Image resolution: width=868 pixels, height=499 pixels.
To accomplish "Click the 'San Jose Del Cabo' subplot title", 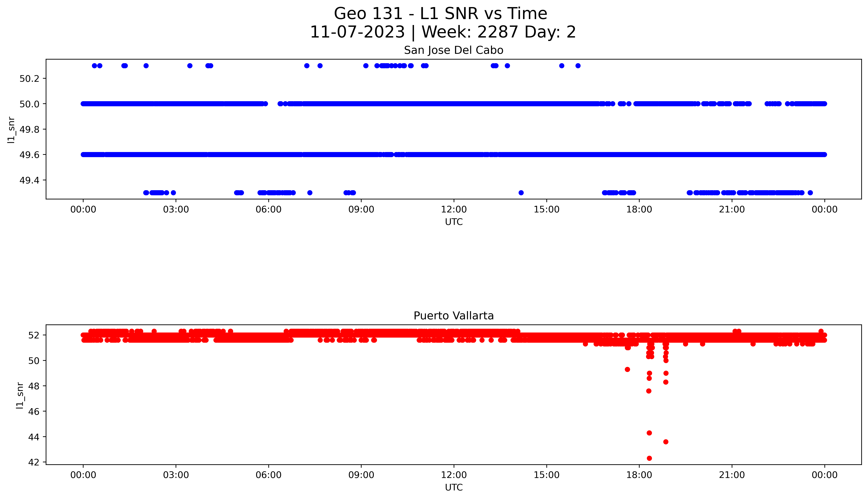I will pos(453,50).
